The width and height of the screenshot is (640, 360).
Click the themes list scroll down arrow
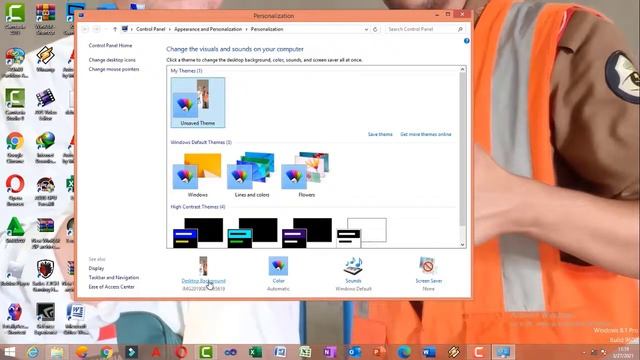(462, 244)
